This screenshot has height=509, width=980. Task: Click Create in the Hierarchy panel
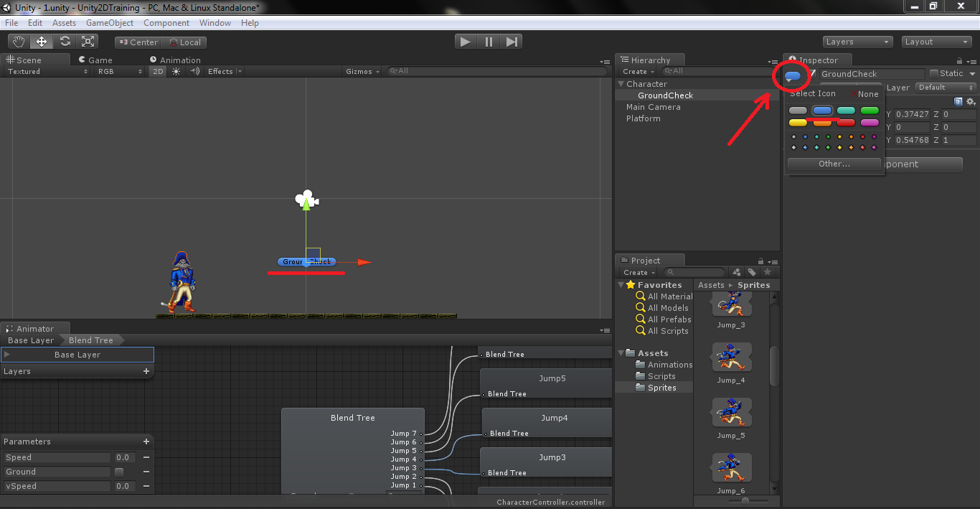coord(635,71)
